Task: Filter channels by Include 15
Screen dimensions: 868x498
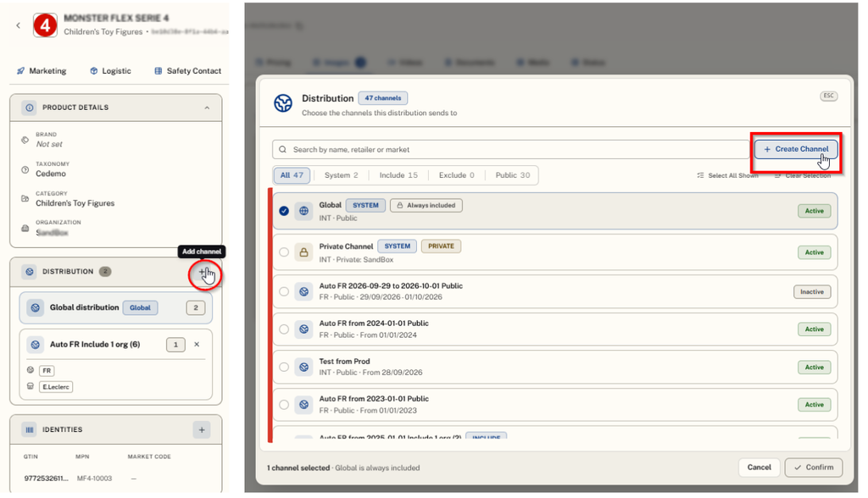Action: click(x=398, y=175)
